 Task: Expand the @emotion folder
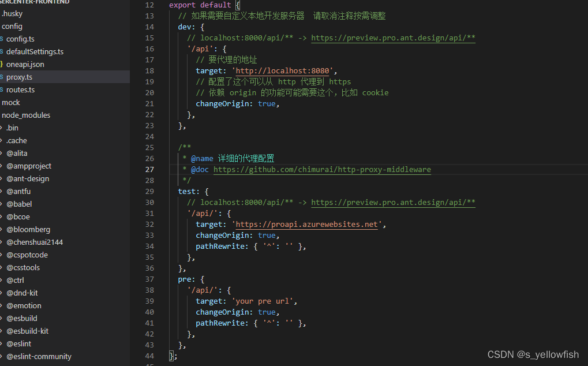click(x=24, y=306)
